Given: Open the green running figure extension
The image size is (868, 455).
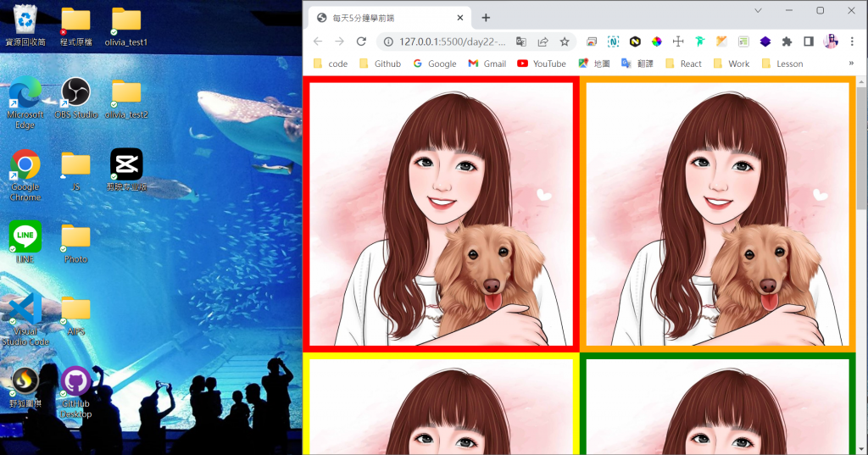Looking at the screenshot, I should click(699, 42).
